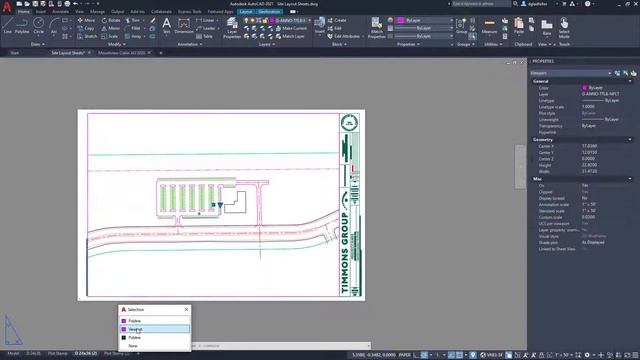Click the Fillet tool

133,28
